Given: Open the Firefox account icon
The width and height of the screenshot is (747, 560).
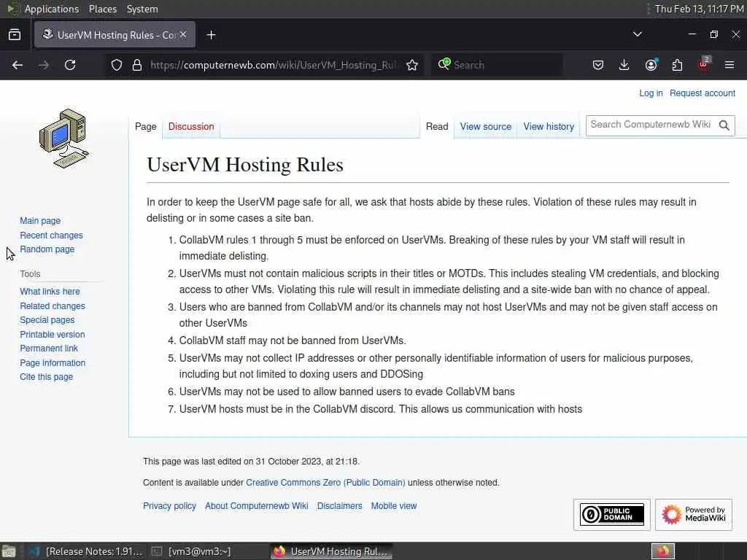Looking at the screenshot, I should [x=651, y=65].
